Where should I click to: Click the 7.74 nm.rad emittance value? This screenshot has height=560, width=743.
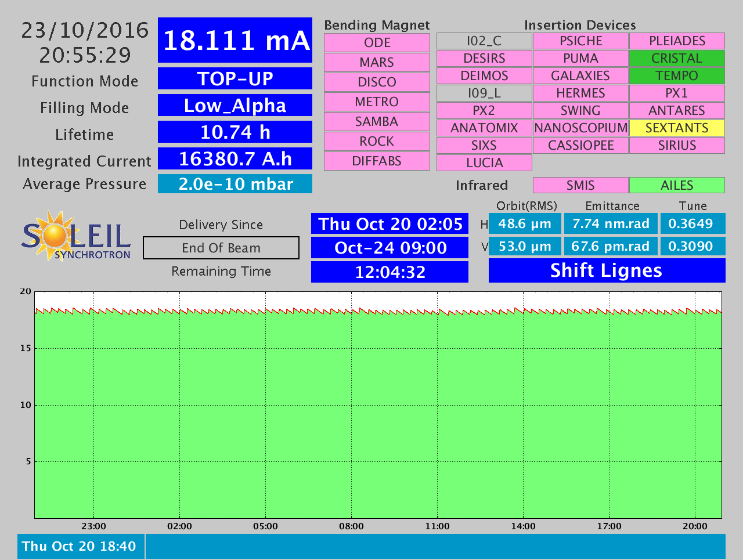tap(611, 223)
